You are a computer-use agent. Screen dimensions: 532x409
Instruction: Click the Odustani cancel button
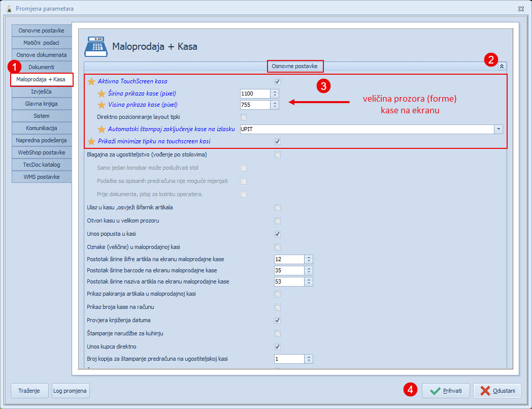coord(497,391)
